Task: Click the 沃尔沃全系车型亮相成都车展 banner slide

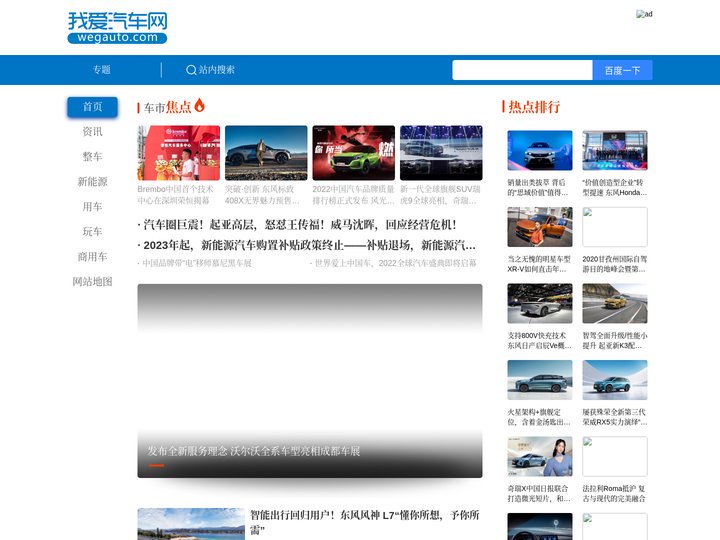Action: [x=310, y=381]
